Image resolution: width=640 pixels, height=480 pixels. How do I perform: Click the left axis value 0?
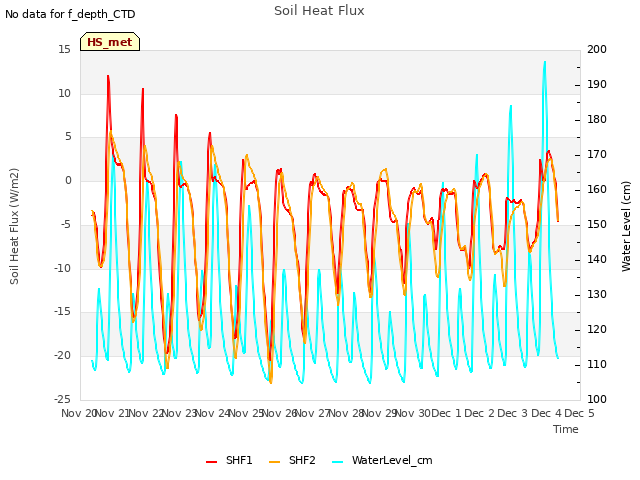tap(68, 180)
